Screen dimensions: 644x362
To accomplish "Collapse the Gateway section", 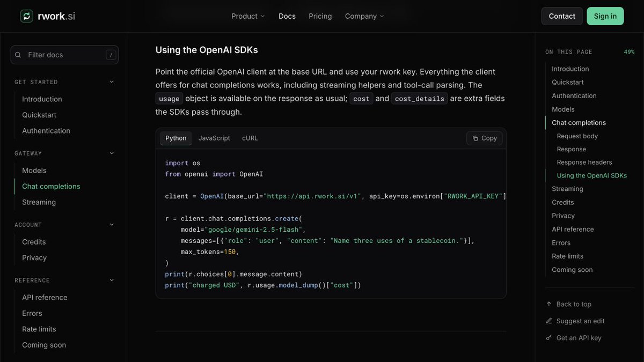I will pyautogui.click(x=112, y=153).
